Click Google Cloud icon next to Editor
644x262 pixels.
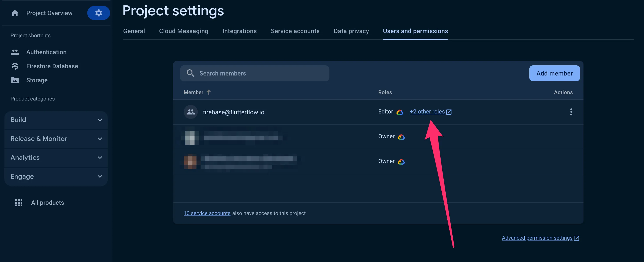(x=400, y=112)
